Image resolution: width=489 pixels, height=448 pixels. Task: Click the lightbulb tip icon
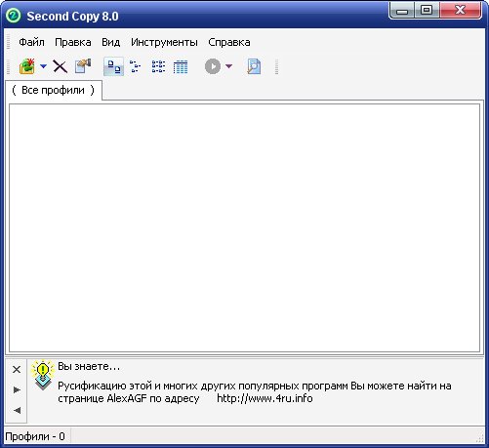pos(42,375)
